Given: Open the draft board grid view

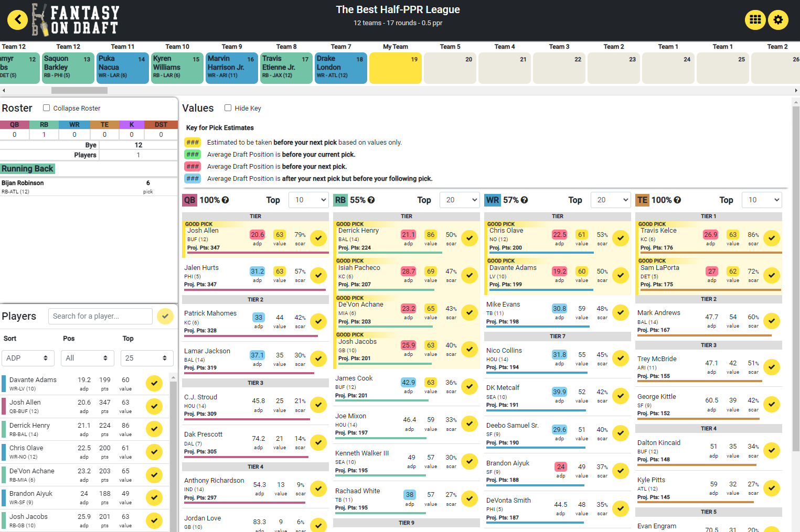Looking at the screenshot, I should tap(755, 20).
